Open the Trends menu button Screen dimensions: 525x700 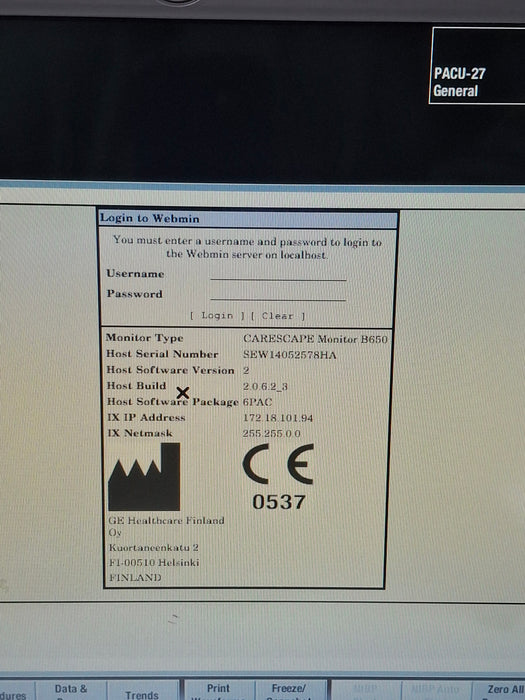click(x=143, y=690)
